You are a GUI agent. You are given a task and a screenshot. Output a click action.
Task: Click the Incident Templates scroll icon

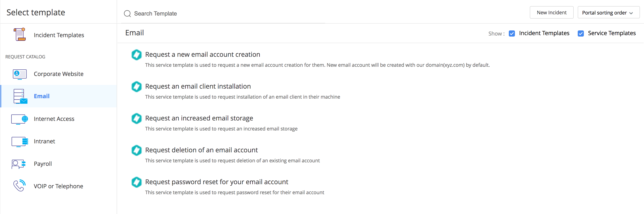click(x=20, y=35)
